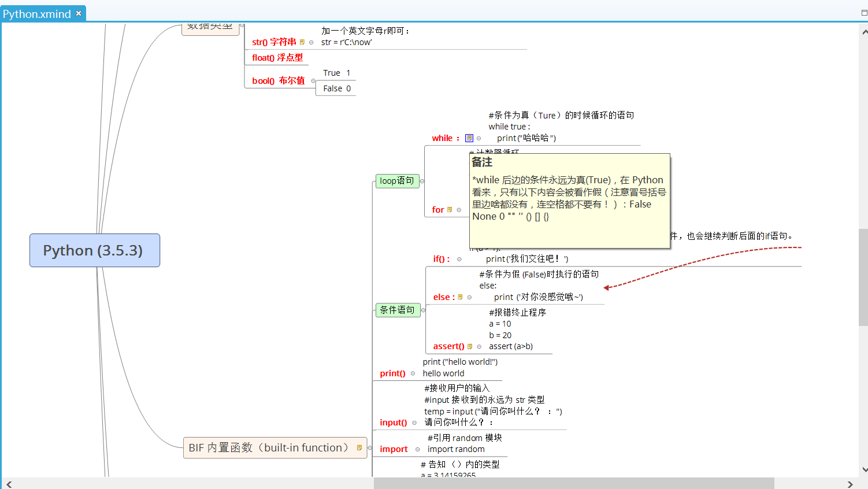Click the maximize editor icon at top right
This screenshot has height=489, width=868.
864,12
